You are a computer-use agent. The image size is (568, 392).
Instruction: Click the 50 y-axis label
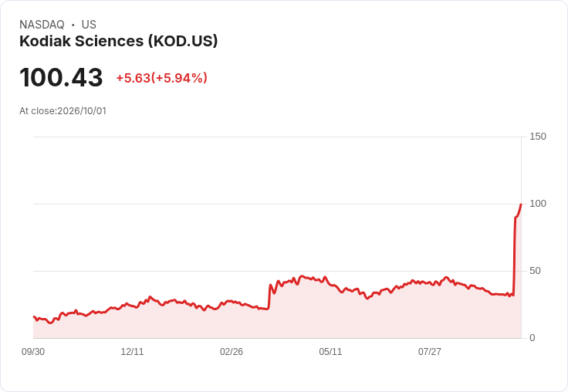535,271
